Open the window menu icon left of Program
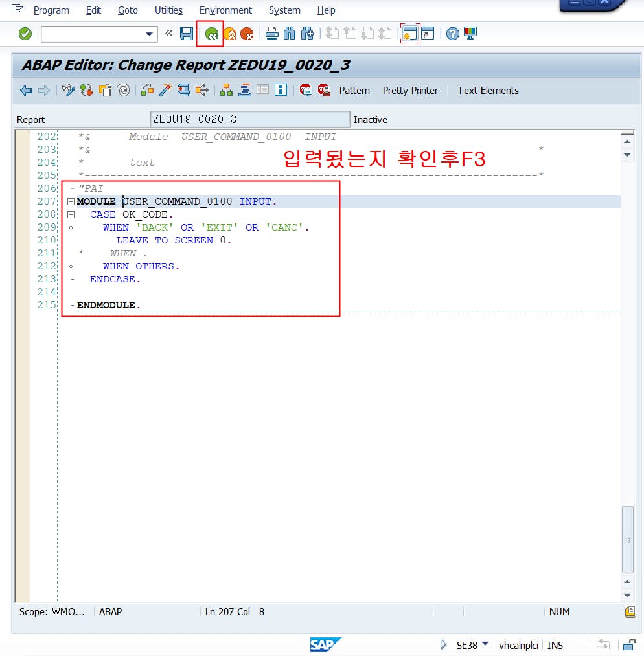 (x=17, y=9)
